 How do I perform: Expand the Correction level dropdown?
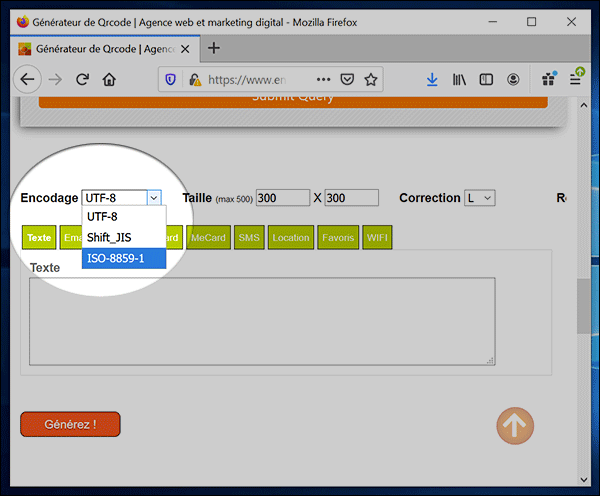[x=480, y=198]
